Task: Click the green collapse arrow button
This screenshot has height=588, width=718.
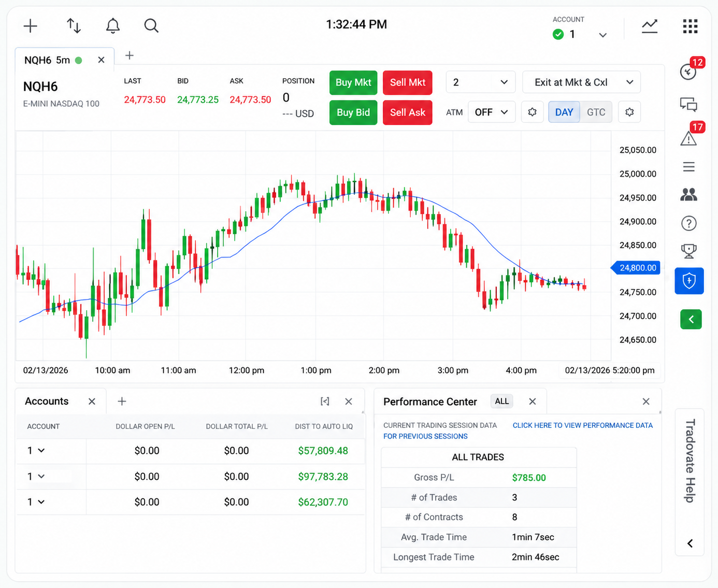Action: click(x=691, y=319)
